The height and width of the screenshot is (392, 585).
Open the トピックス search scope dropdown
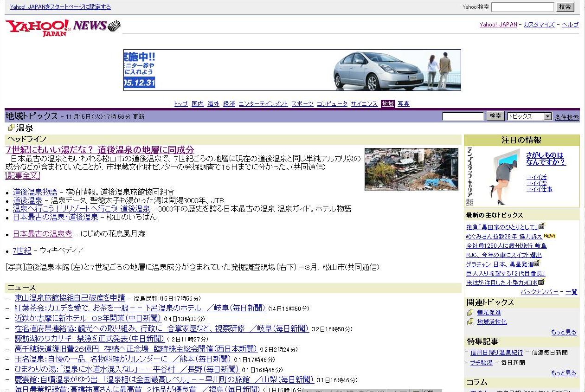(529, 116)
